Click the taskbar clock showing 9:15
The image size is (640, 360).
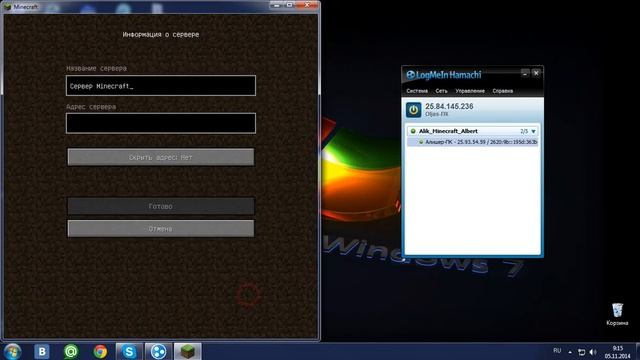[618, 352]
